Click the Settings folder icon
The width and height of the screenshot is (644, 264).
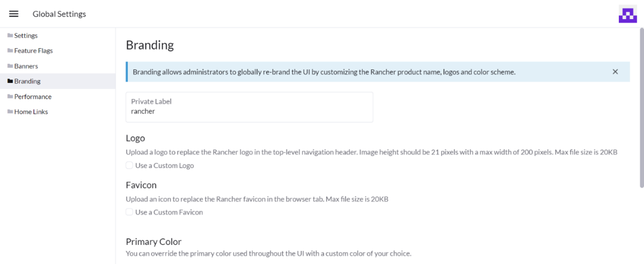(10, 36)
